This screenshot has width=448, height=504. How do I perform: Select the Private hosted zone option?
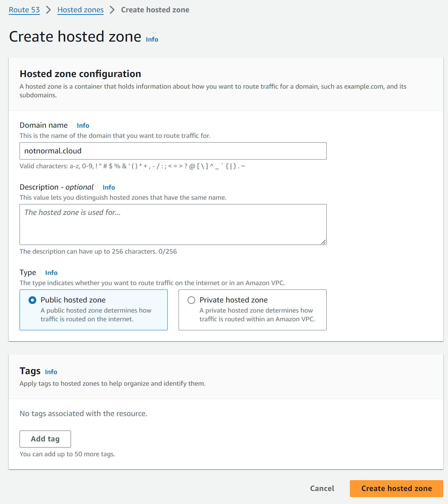tap(191, 300)
